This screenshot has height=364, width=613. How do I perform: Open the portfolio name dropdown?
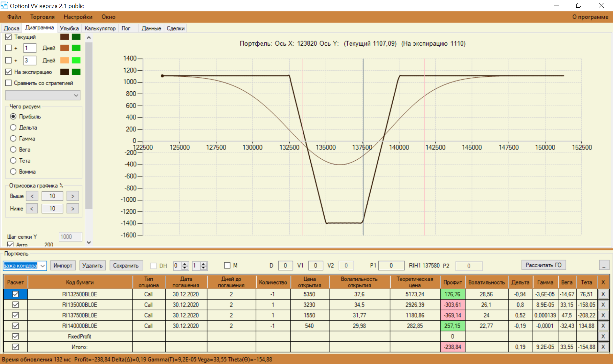click(43, 266)
